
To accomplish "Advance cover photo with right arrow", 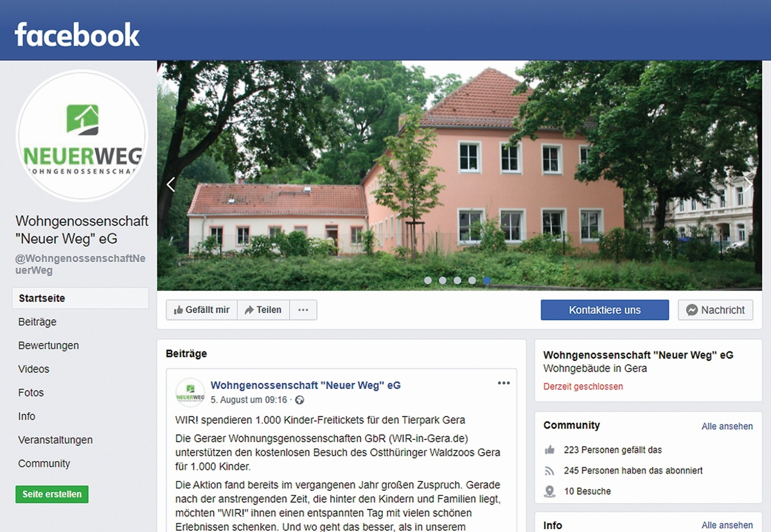I will tap(748, 185).
